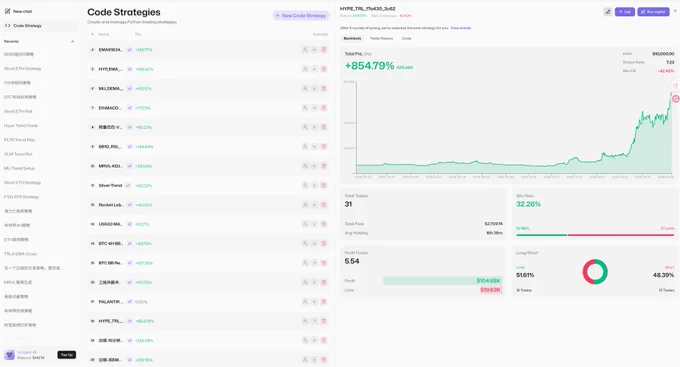The width and height of the screenshot is (680, 367).
Task: Delete the MRVL-KDJ strategy via its trash icon
Action: [x=324, y=166]
